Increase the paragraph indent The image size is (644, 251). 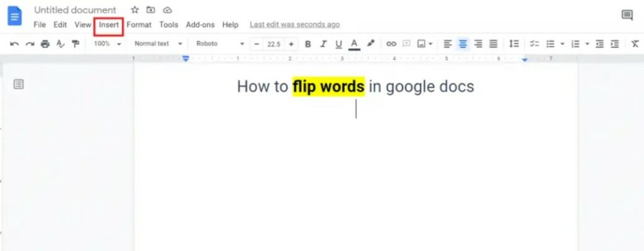tap(614, 44)
